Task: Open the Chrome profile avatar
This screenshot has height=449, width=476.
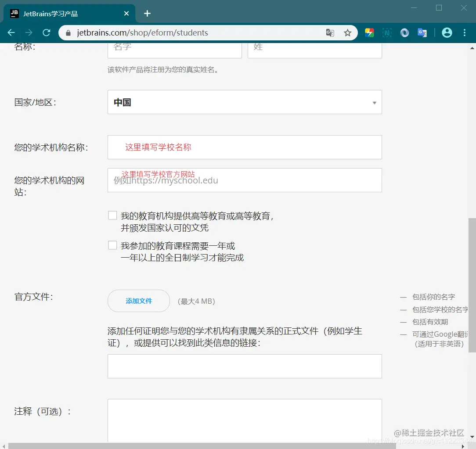Action: pos(447,32)
